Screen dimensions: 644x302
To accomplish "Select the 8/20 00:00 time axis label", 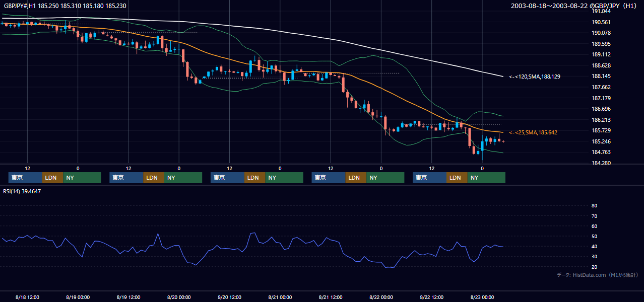I will [179, 297].
